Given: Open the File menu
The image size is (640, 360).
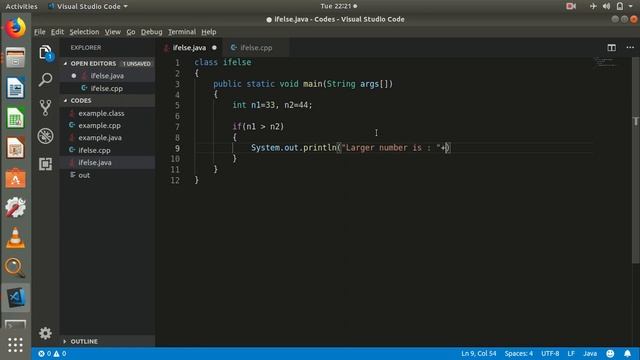Looking at the screenshot, I should [40, 32].
